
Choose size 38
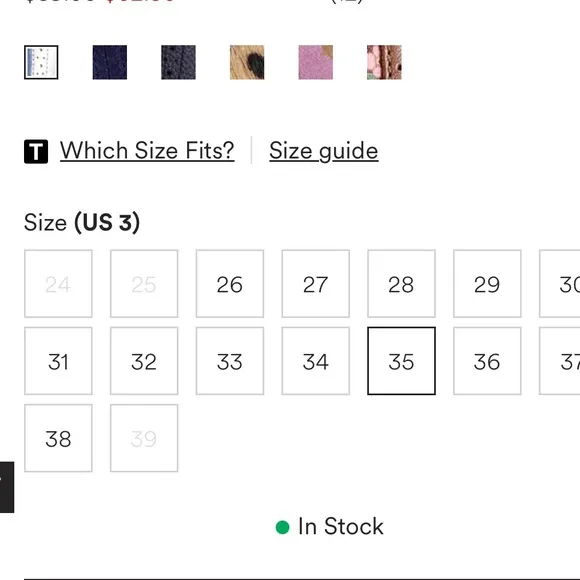[58, 438]
